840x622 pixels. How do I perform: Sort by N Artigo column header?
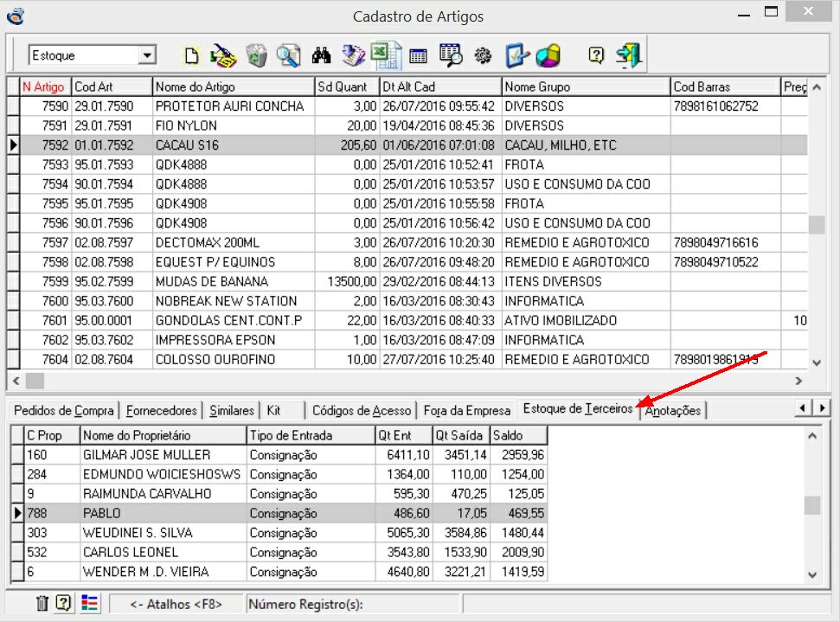tap(45, 87)
